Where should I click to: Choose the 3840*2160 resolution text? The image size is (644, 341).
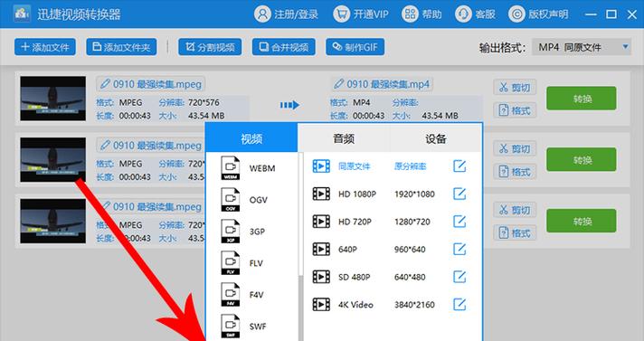[414, 305]
